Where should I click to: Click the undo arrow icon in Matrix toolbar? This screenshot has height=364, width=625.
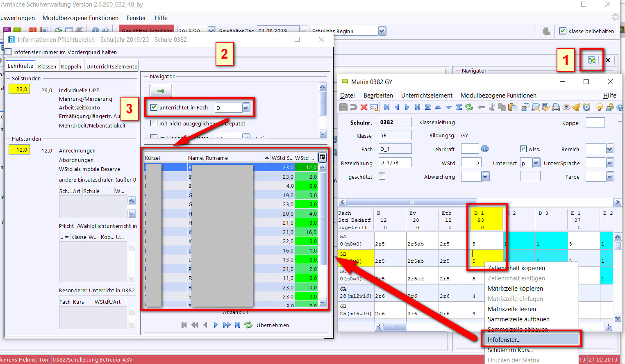coord(353,107)
